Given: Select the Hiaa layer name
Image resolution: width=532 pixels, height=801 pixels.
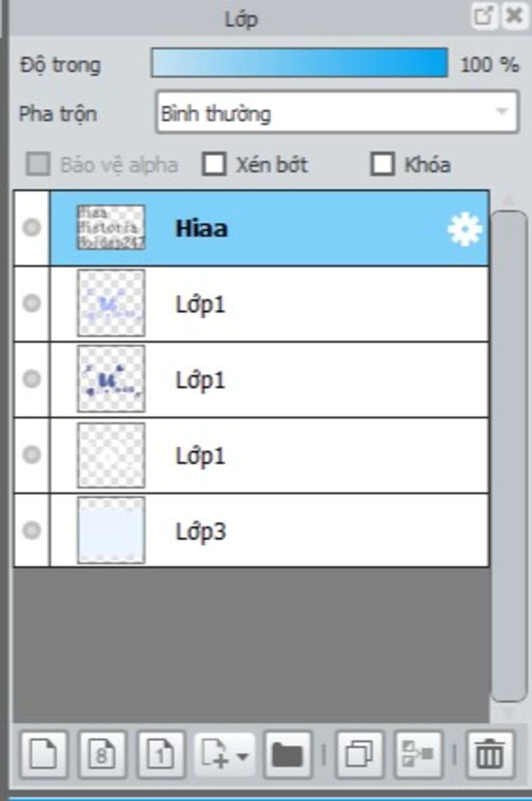Looking at the screenshot, I should coord(202,229).
